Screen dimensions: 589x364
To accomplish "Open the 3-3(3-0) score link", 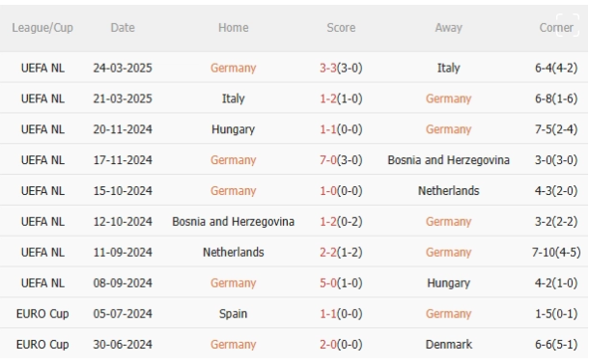I will click(x=341, y=68).
